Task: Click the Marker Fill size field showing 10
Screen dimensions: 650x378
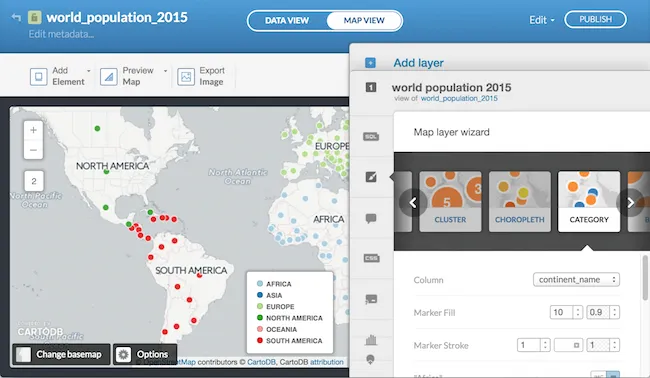Action: click(x=561, y=312)
